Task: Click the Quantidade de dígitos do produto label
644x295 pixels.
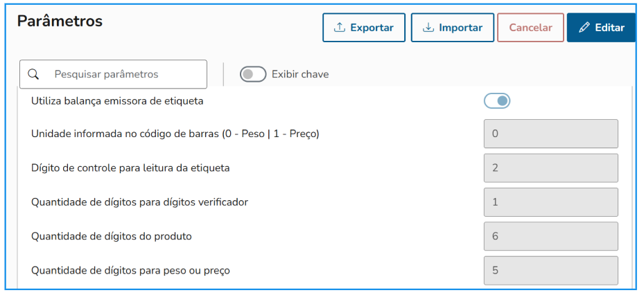Action: 112,236
